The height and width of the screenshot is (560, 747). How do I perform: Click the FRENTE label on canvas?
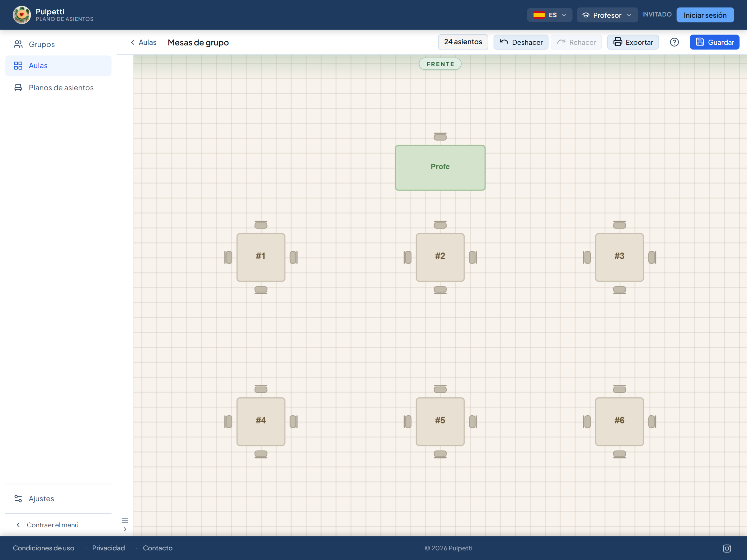click(440, 64)
